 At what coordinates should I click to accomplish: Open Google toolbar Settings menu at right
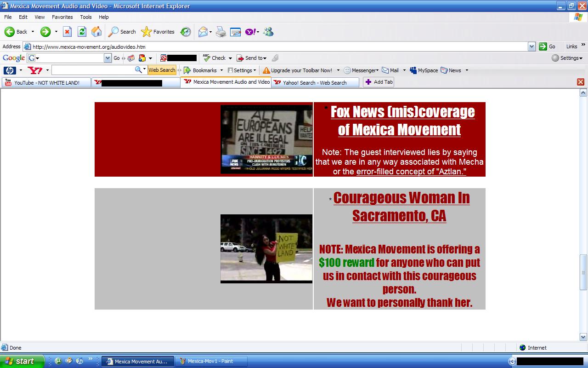point(567,58)
